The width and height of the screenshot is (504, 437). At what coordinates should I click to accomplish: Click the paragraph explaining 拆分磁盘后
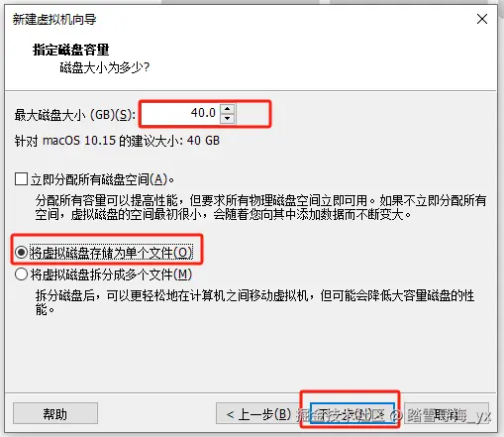254,302
